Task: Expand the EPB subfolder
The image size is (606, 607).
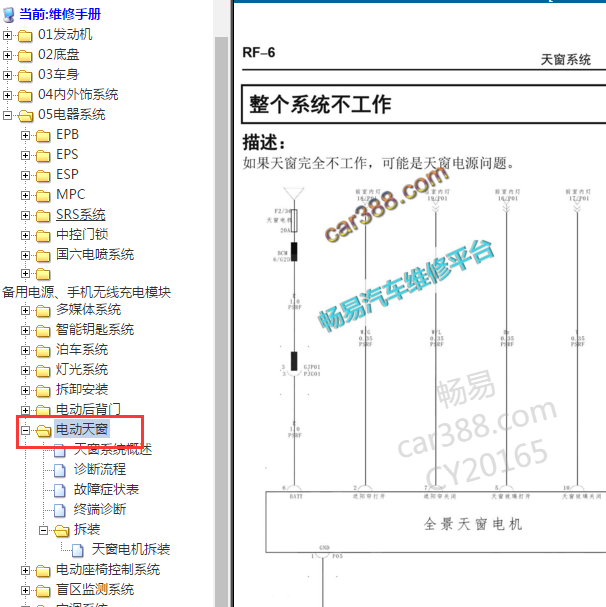Action: pyautogui.click(x=25, y=135)
